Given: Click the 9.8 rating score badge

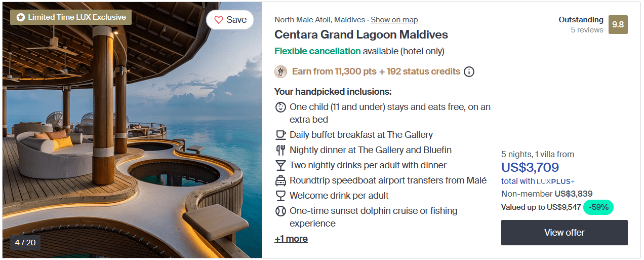Looking at the screenshot, I should pyautogui.click(x=618, y=24).
